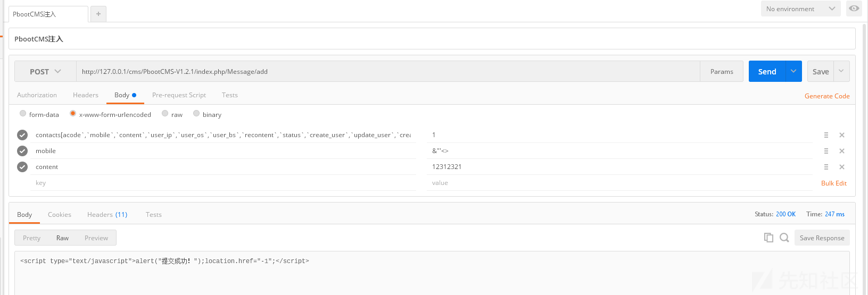Image resolution: width=868 pixels, height=295 pixels.
Task: Switch response view to Pretty
Action: coord(31,238)
